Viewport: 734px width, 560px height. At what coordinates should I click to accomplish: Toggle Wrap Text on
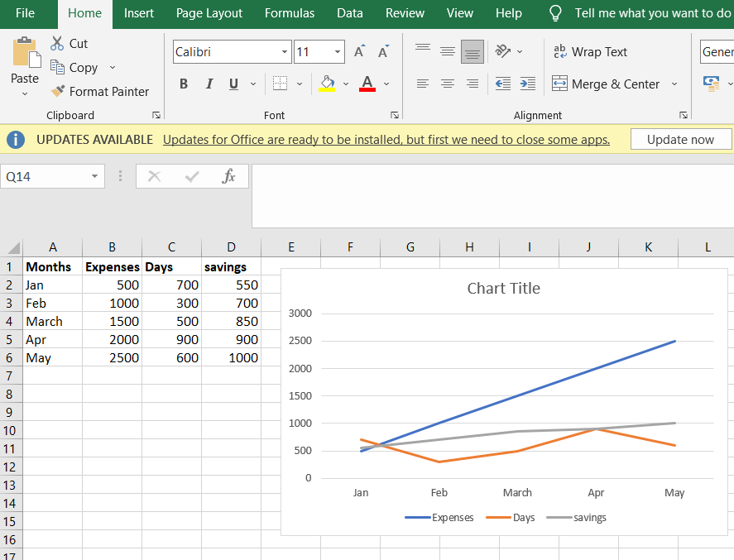590,51
